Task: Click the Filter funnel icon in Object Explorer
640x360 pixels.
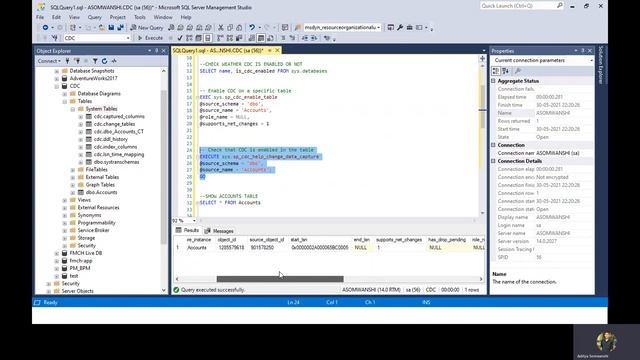Action: (95, 61)
